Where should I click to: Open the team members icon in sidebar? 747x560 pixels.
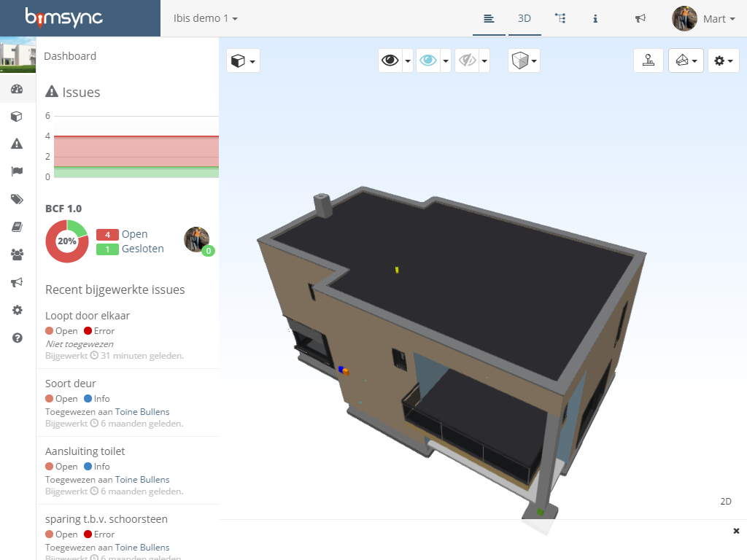[x=18, y=255]
